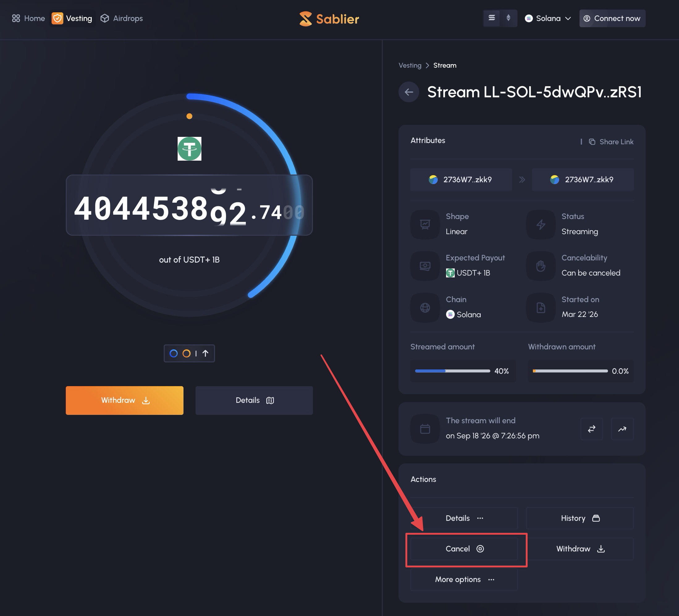Click the Tether token logo in circle
Viewport: 679px width, 616px height.
189,149
